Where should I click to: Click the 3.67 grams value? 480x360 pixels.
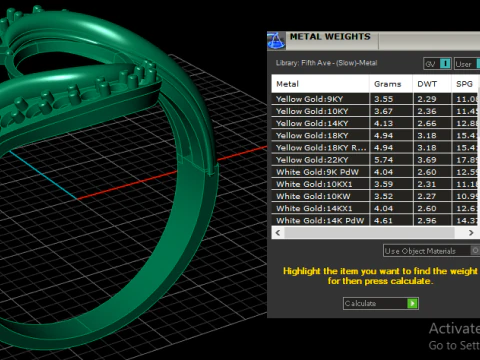pos(384,111)
